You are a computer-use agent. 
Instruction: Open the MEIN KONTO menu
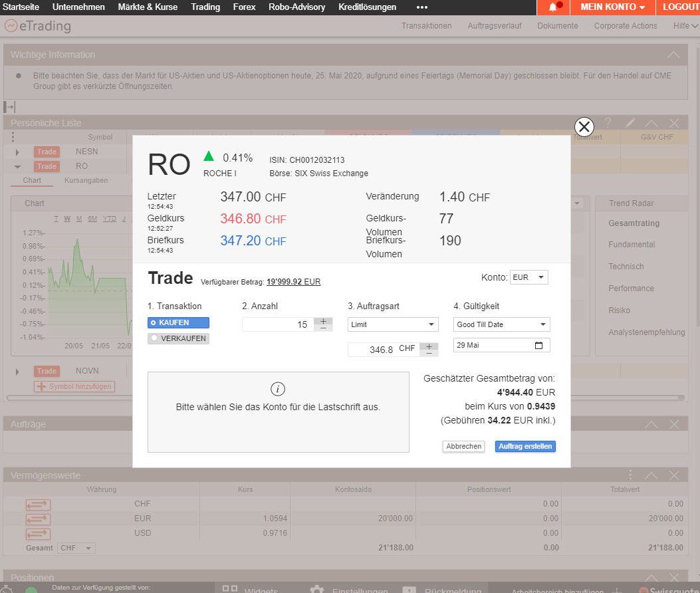(613, 7)
